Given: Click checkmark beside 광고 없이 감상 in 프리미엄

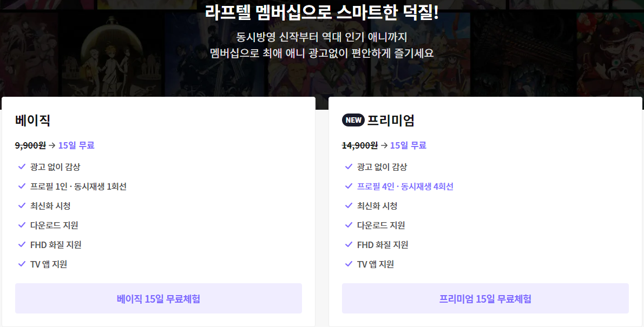Looking at the screenshot, I should [349, 166].
